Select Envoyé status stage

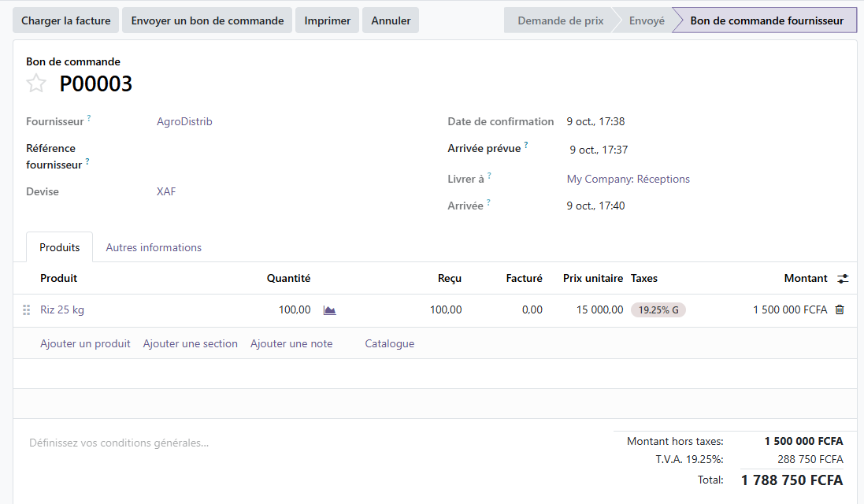click(647, 20)
